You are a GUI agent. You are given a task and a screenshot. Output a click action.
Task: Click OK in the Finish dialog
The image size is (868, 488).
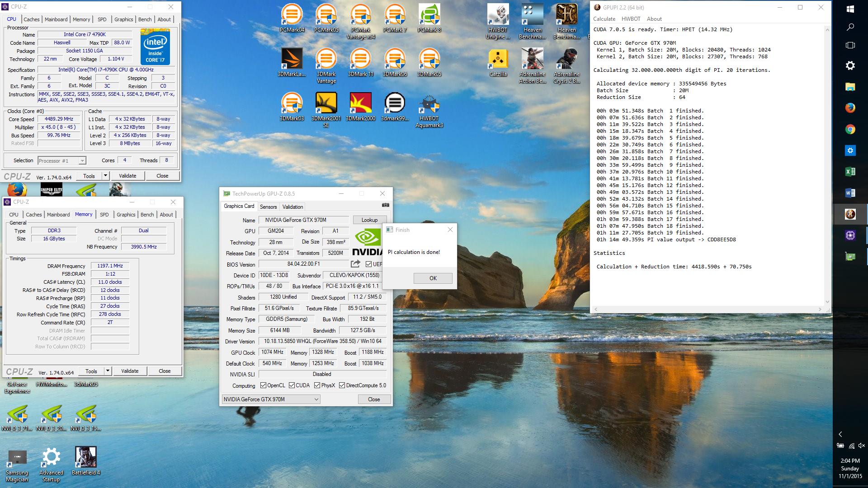point(433,278)
